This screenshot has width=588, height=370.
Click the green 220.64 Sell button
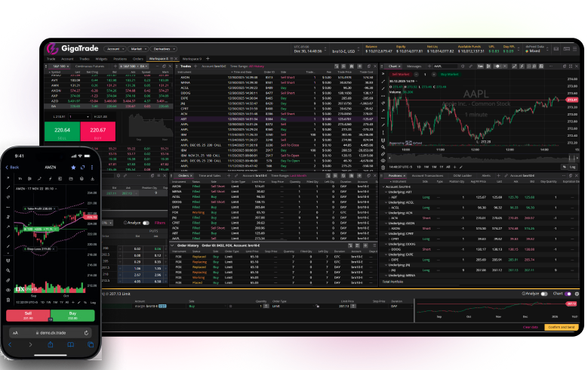tap(62, 131)
